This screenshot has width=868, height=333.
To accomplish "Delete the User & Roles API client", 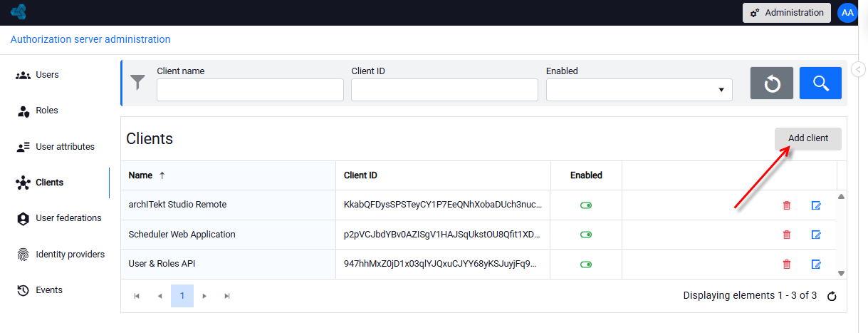I will tap(787, 265).
